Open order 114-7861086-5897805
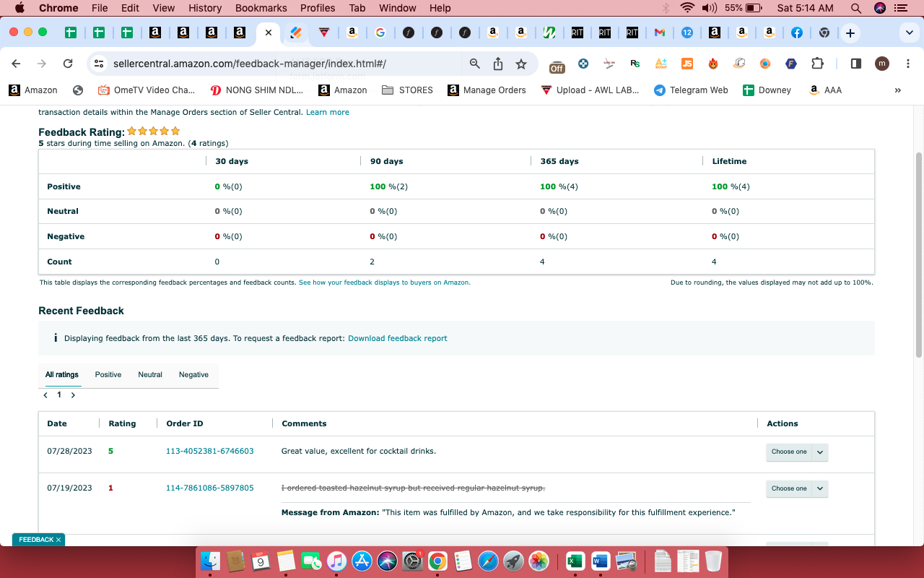This screenshot has width=924, height=578. click(210, 488)
